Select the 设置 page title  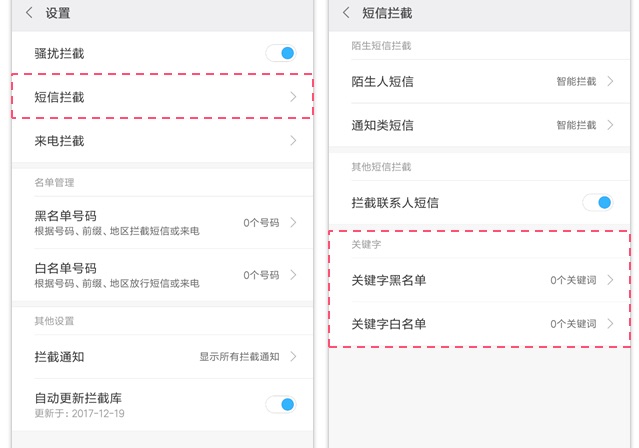(58, 13)
